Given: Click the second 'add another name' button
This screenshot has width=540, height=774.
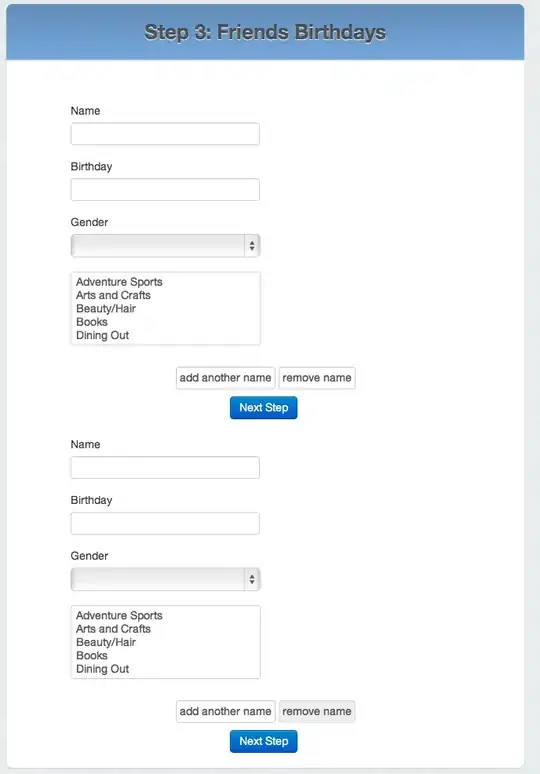Looking at the screenshot, I should (x=225, y=711).
